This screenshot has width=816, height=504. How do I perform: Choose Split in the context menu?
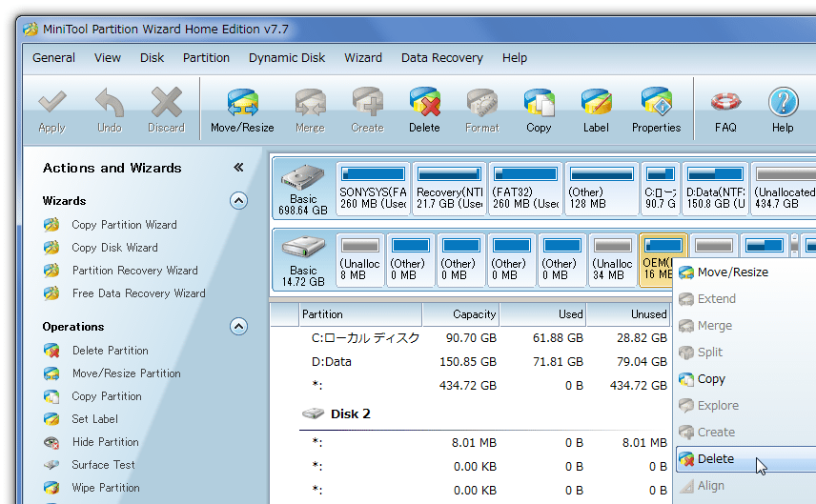click(745, 353)
